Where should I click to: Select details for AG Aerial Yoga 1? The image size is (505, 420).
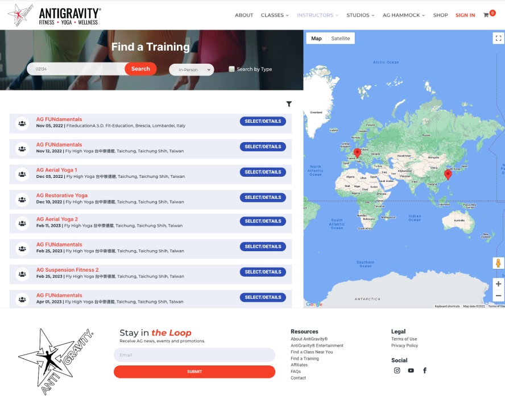tap(263, 172)
